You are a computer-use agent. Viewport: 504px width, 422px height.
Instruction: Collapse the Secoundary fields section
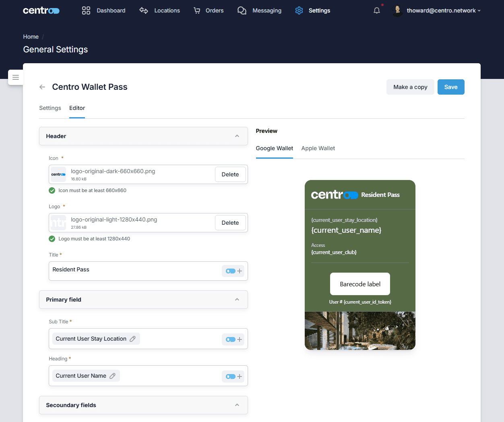(237, 405)
